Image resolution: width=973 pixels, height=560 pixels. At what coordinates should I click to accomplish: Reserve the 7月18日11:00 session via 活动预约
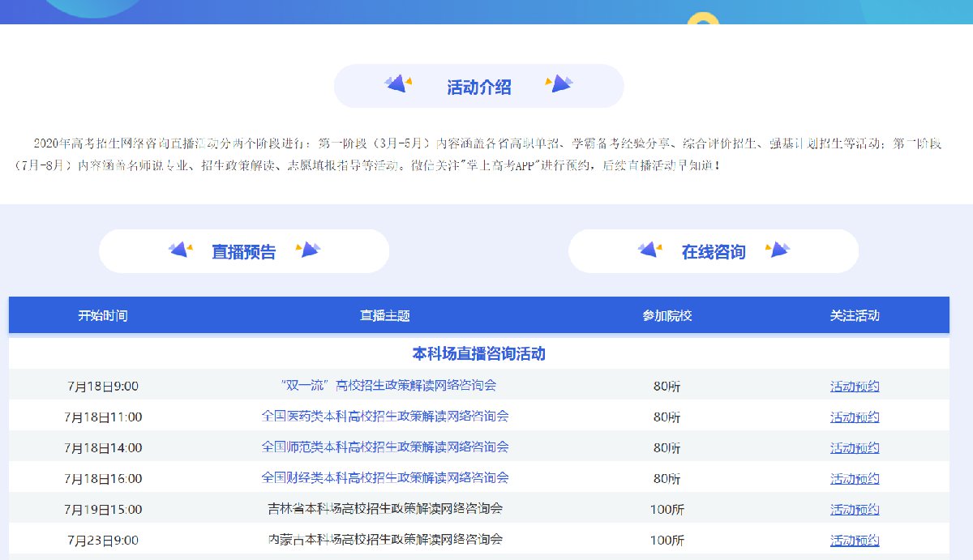(x=855, y=417)
